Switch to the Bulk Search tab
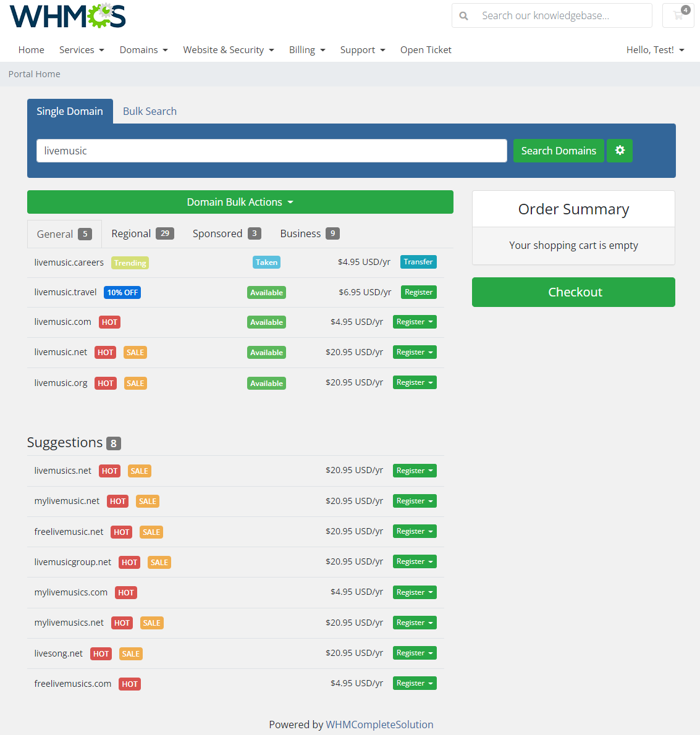 point(150,111)
